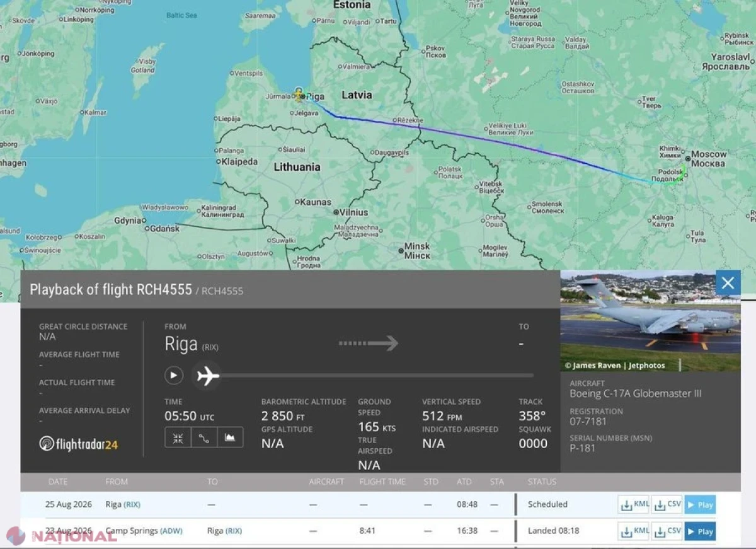Click the playback play button
This screenshot has width=756, height=549.
[174, 376]
